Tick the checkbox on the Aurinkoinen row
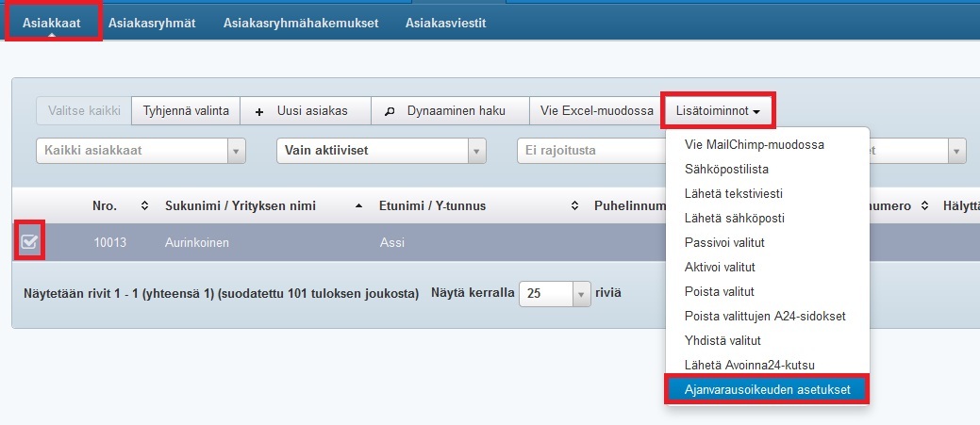The height and width of the screenshot is (425, 980). 28,243
